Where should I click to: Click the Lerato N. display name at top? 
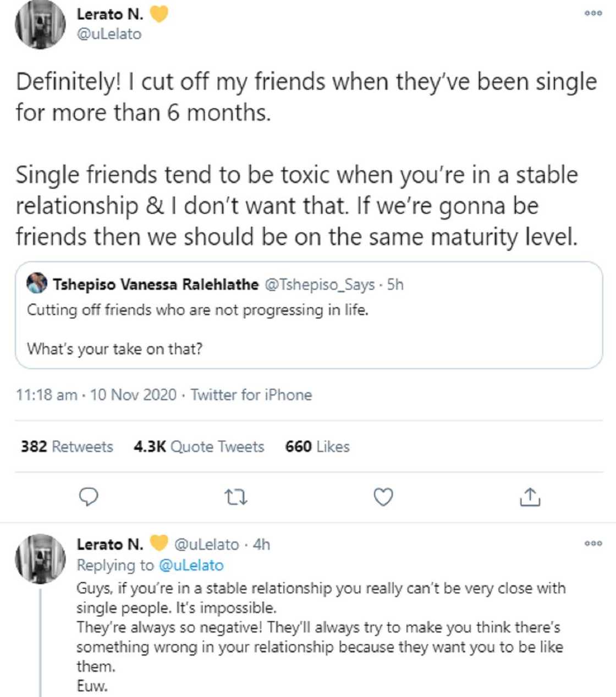pyautogui.click(x=110, y=14)
